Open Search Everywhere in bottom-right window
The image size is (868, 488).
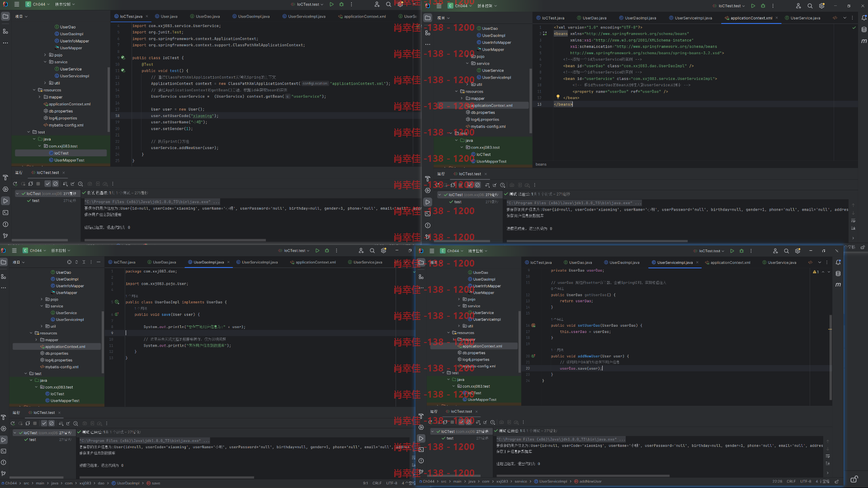pos(786,251)
